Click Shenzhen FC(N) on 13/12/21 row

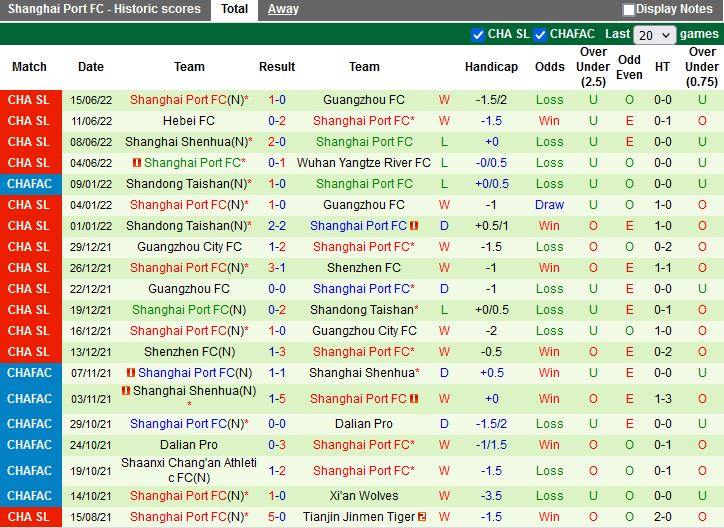(x=189, y=352)
